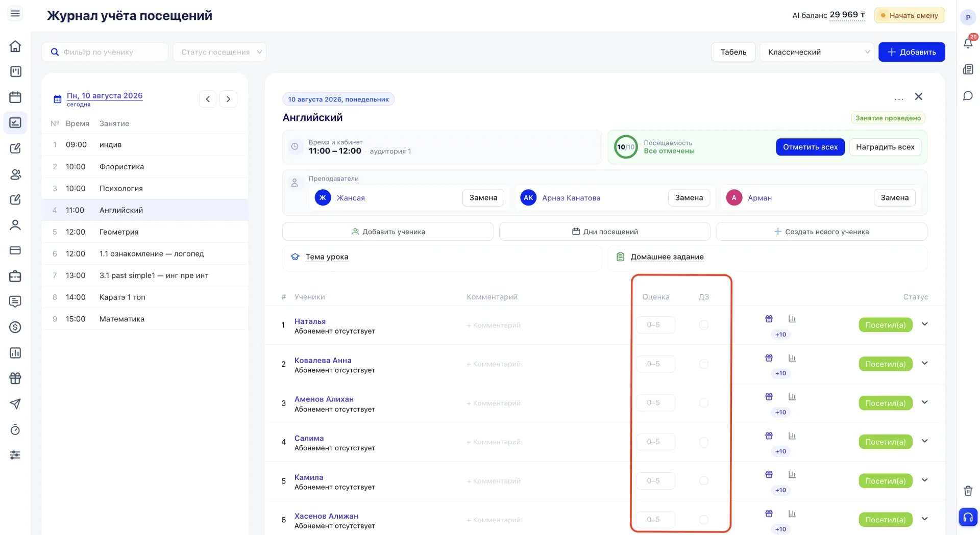
Task: Tick homework checkbox for Хасенов Алижан
Action: (x=704, y=520)
